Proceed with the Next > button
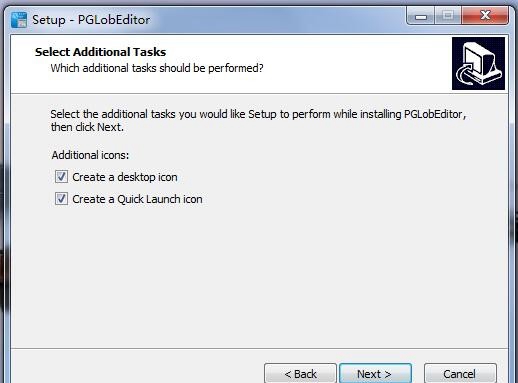The height and width of the screenshot is (383, 518). point(375,374)
